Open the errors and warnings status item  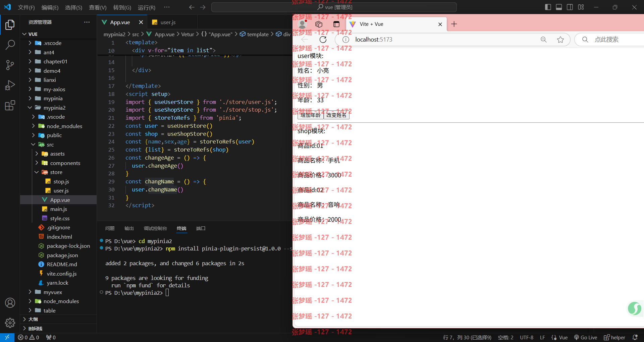click(29, 337)
